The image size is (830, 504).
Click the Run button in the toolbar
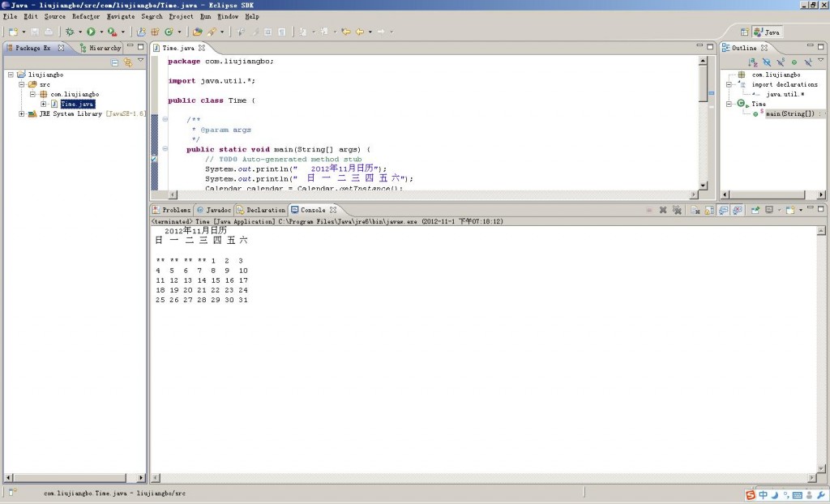point(90,32)
